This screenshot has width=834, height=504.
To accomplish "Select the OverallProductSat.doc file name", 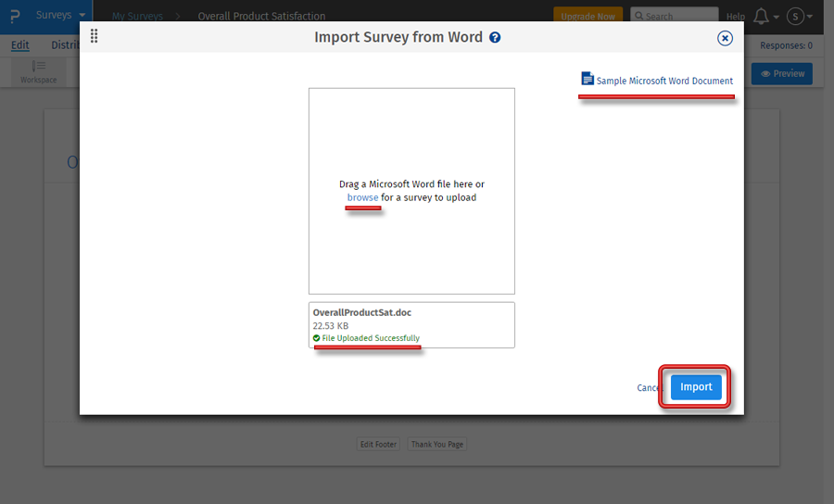I will [x=361, y=312].
